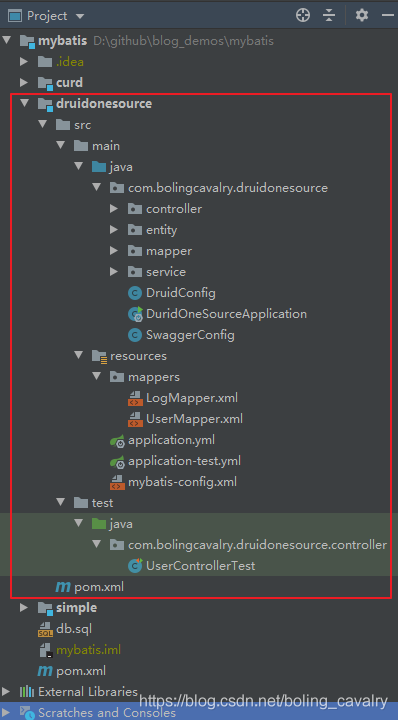398x720 pixels.
Task: Select LogMapper.xml file name
Action: point(192,398)
